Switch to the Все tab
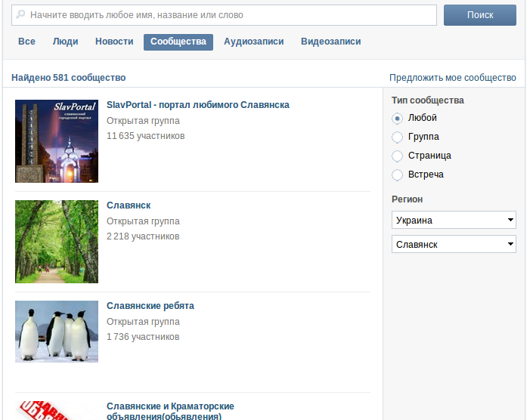This screenshot has height=420, width=530. (x=26, y=42)
